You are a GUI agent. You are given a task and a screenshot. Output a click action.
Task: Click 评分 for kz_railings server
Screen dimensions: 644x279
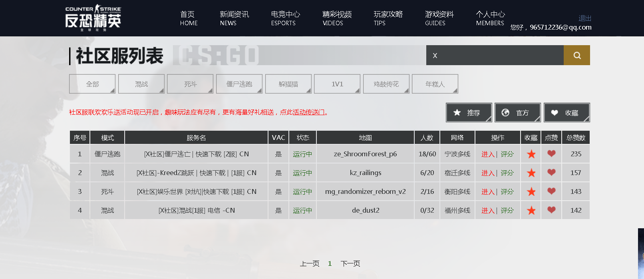coord(507,173)
